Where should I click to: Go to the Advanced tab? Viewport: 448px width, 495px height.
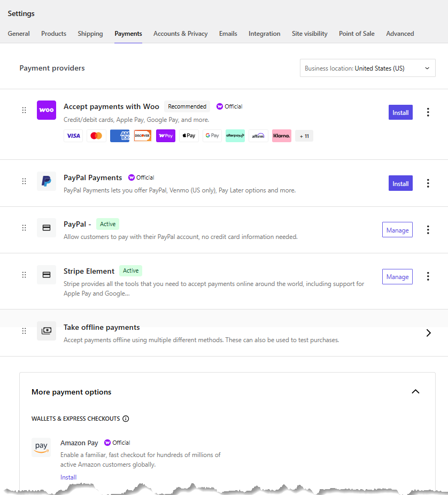(400, 34)
